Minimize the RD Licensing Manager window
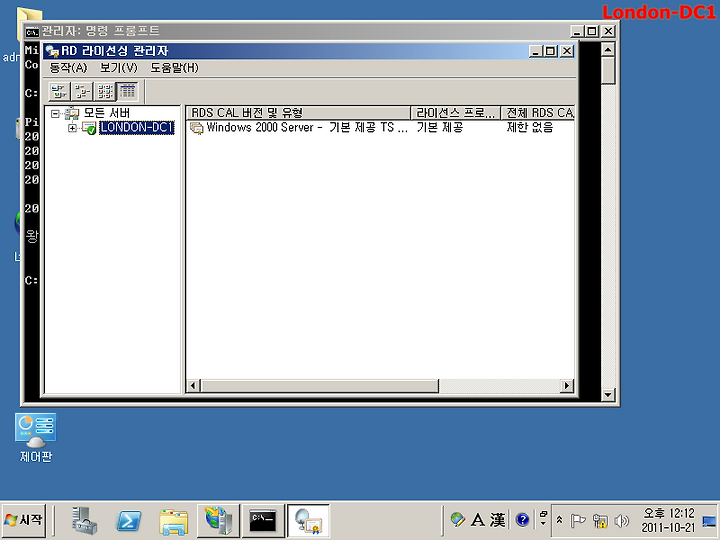The width and height of the screenshot is (720, 540). coord(535,51)
